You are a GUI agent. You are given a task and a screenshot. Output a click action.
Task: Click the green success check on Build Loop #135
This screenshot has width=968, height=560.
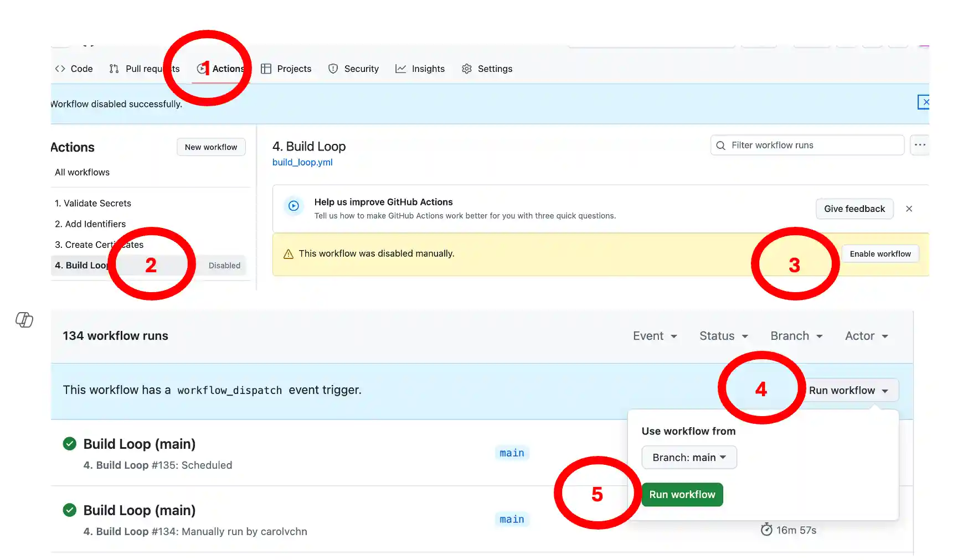(69, 443)
